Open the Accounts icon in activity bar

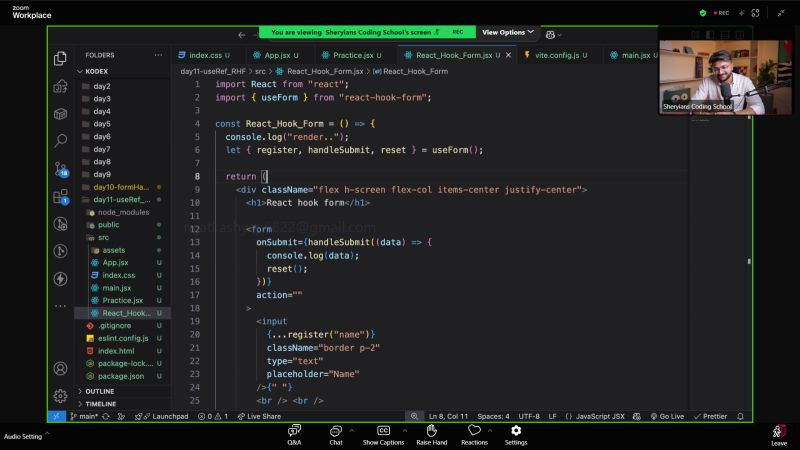pyautogui.click(x=60, y=368)
